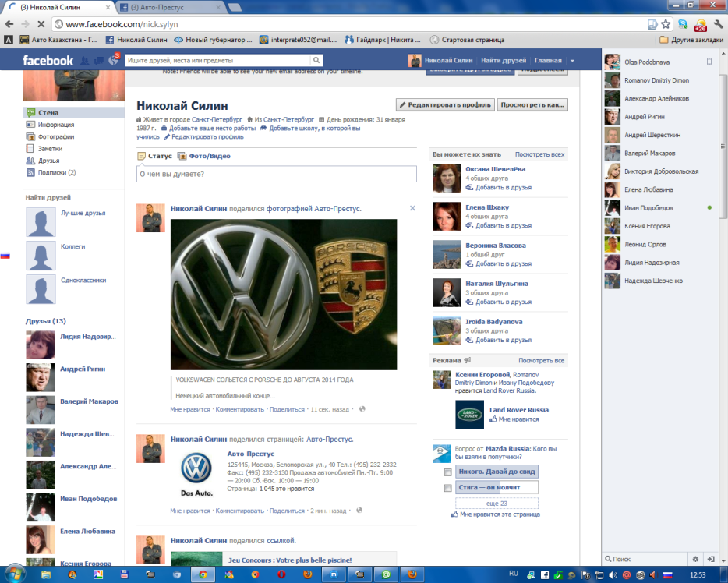
Task: Click the Das Auto Volkswagen logo thumbnail
Action: coord(196,473)
